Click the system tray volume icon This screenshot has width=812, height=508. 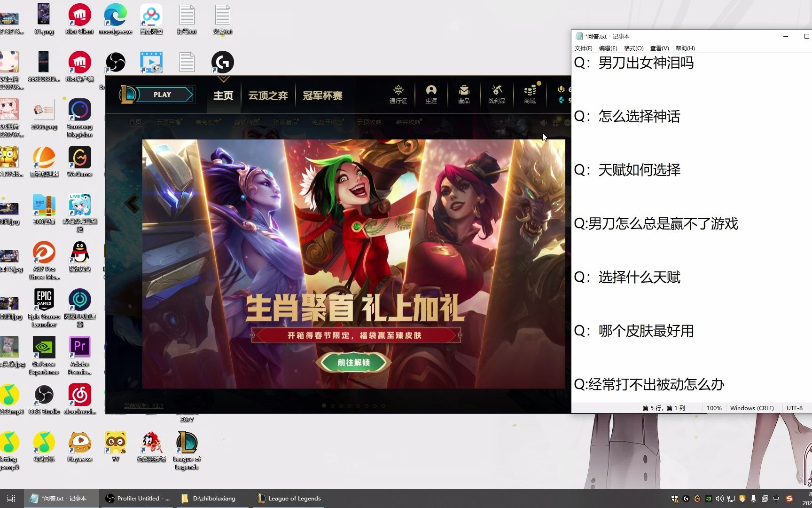click(x=720, y=499)
